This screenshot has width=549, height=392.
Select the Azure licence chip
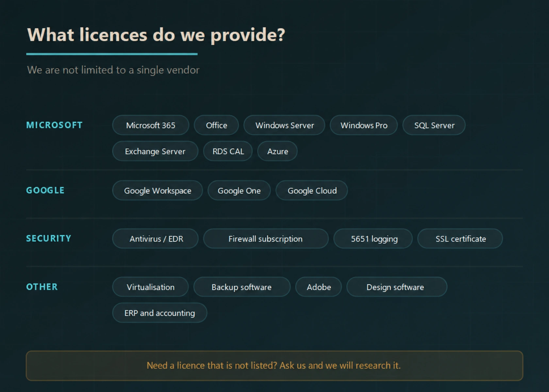(x=277, y=151)
